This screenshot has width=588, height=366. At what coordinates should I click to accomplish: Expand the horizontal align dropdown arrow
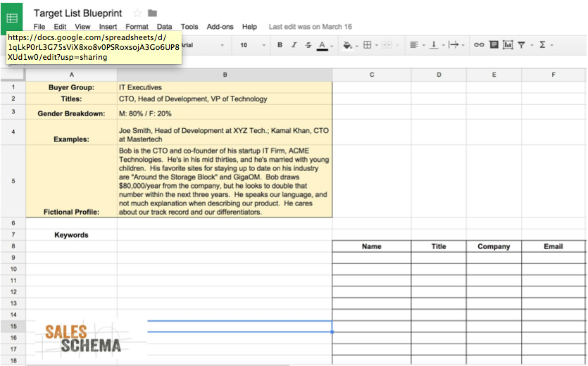423,45
